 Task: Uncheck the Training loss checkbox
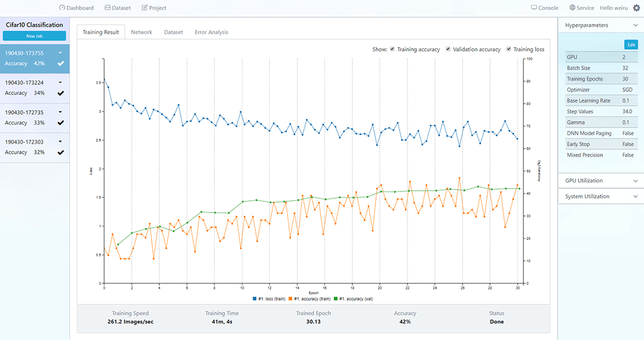(x=509, y=49)
